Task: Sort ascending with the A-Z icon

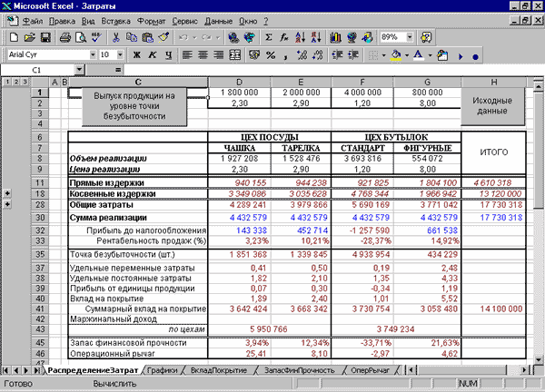Action: [300, 37]
